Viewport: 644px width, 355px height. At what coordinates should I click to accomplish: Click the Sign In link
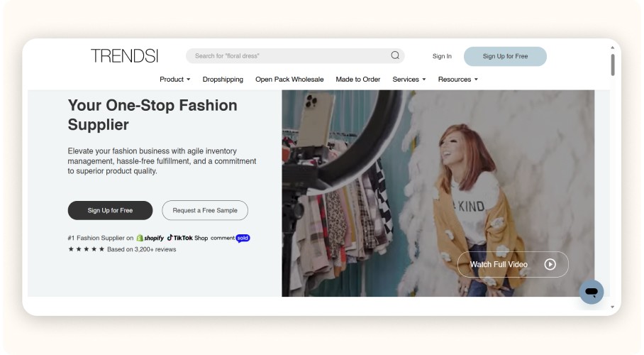pos(442,56)
